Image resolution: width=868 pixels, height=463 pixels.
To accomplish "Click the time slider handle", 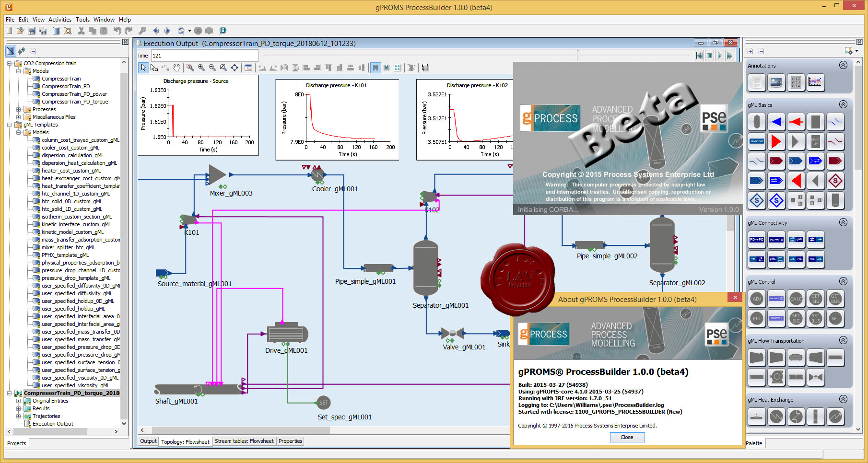I will pos(578,56).
